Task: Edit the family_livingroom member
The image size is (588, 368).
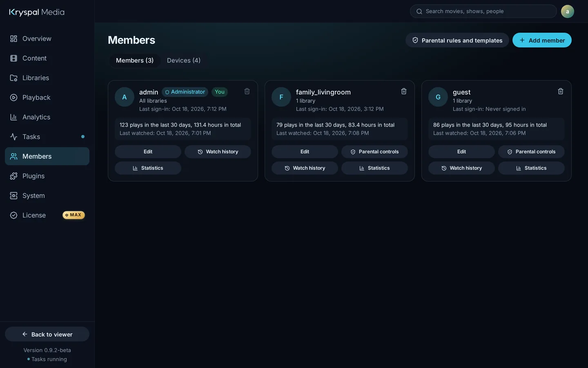Action: pos(305,152)
